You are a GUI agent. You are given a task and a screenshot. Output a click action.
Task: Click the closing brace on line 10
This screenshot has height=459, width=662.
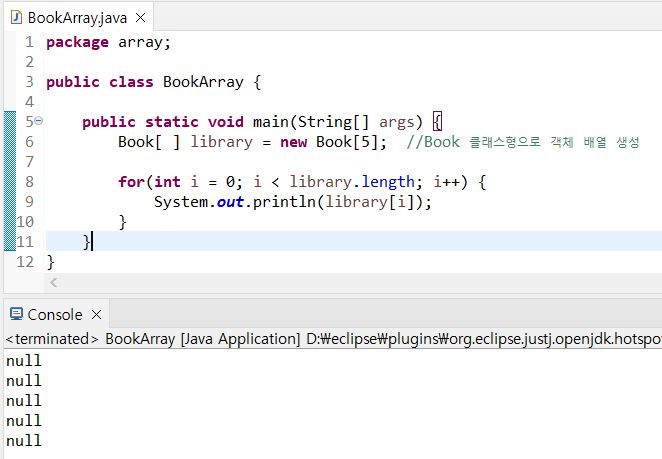(122, 222)
